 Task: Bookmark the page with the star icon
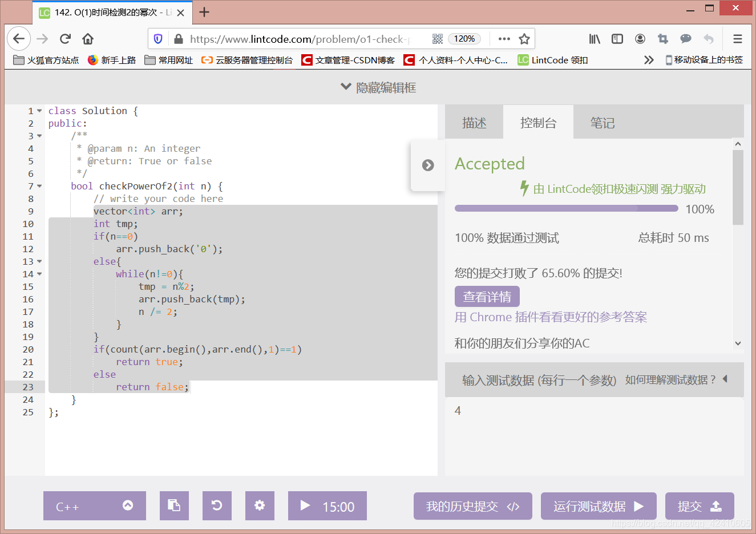click(x=525, y=39)
